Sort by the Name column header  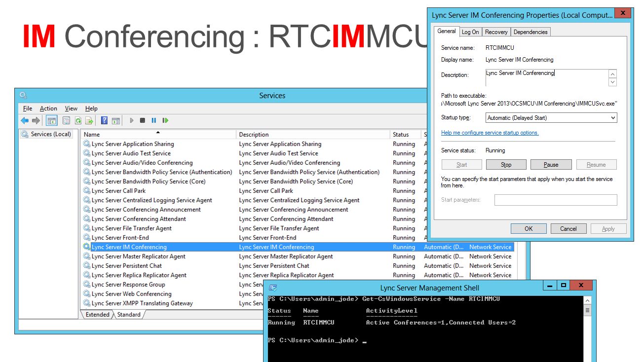coord(158,135)
